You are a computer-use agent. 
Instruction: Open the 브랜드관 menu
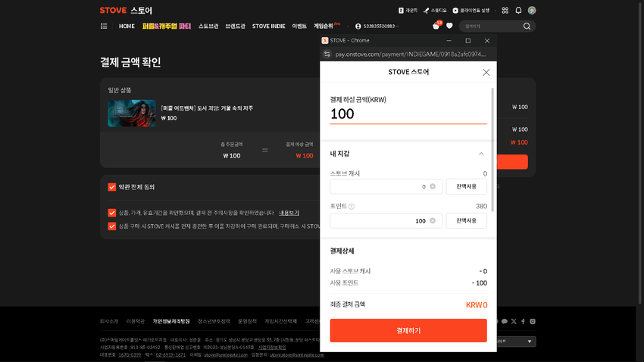tap(235, 27)
